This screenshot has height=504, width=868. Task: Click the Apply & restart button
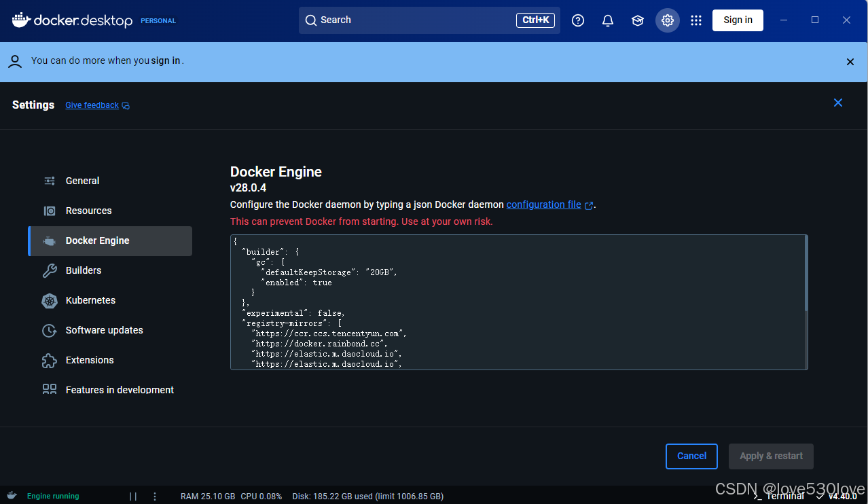point(771,456)
